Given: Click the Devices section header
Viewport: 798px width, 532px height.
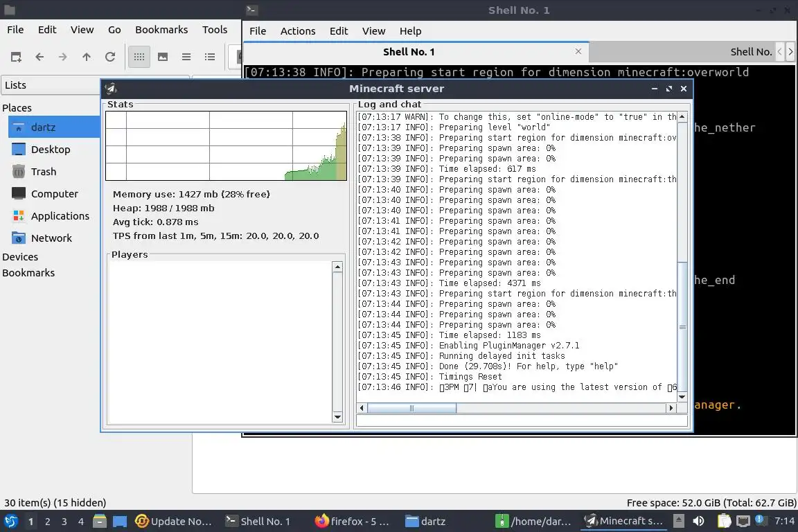Looking at the screenshot, I should [20, 257].
